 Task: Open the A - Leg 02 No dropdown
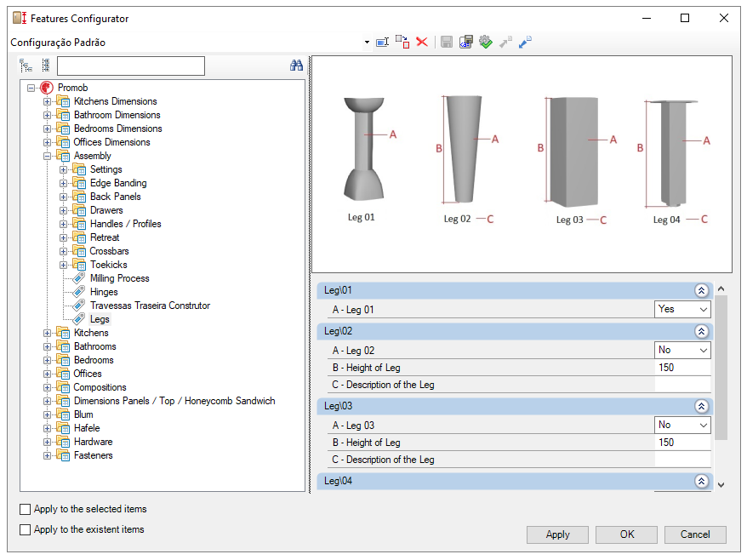pyautogui.click(x=703, y=351)
